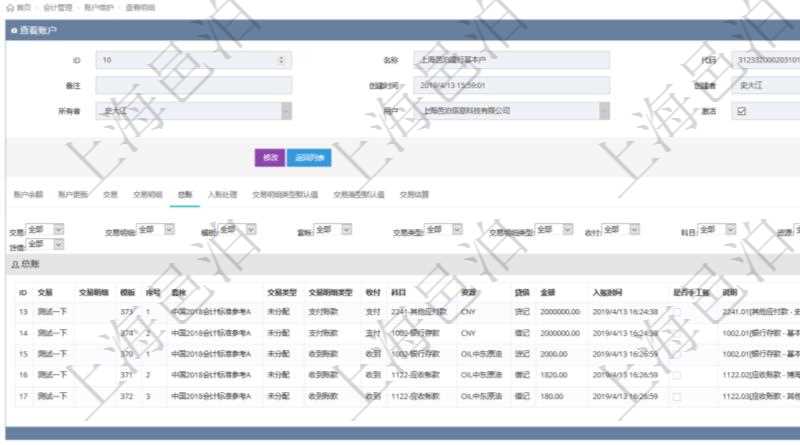This screenshot has height=445, width=800.
Task: Click the 创建者 field
Action: click(x=766, y=85)
